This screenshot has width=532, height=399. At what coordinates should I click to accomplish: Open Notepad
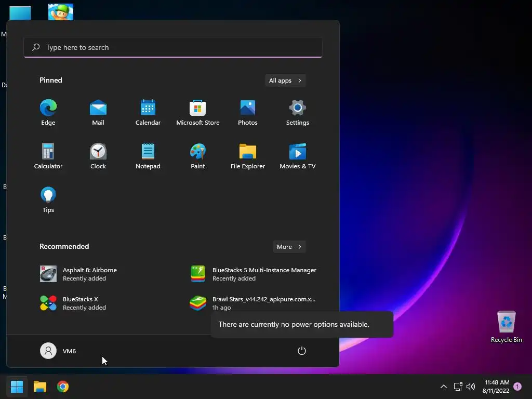148,156
